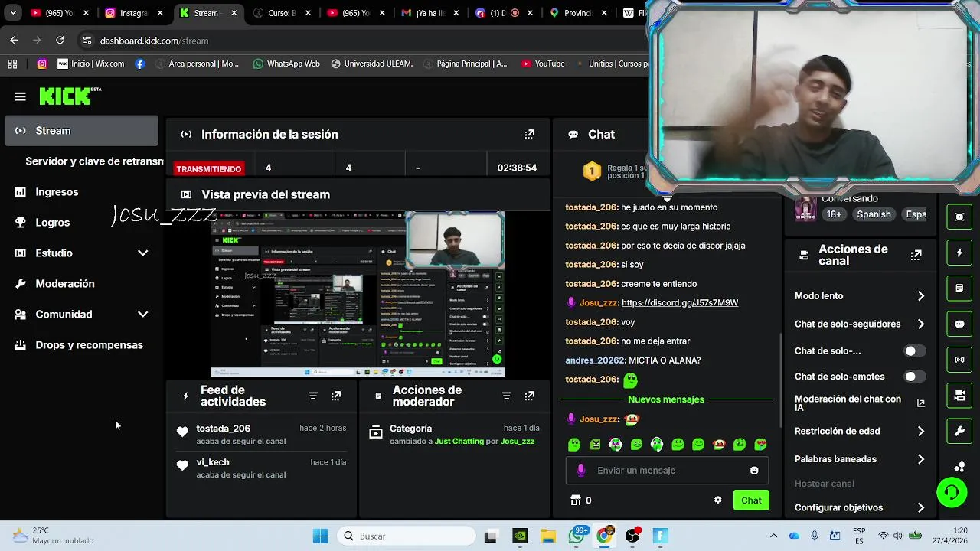Open the Windows Start menu
Viewport: 980px width, 551px height.
[321, 536]
